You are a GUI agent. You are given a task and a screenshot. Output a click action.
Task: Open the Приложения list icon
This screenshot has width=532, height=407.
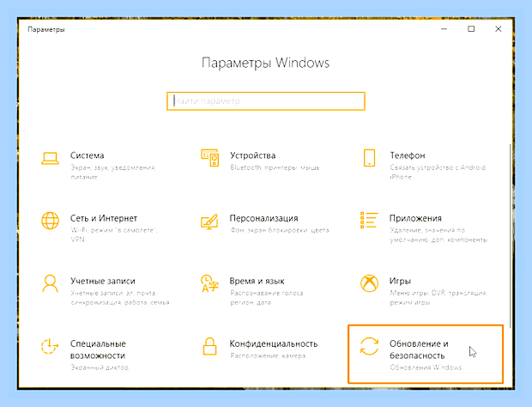coord(369,221)
